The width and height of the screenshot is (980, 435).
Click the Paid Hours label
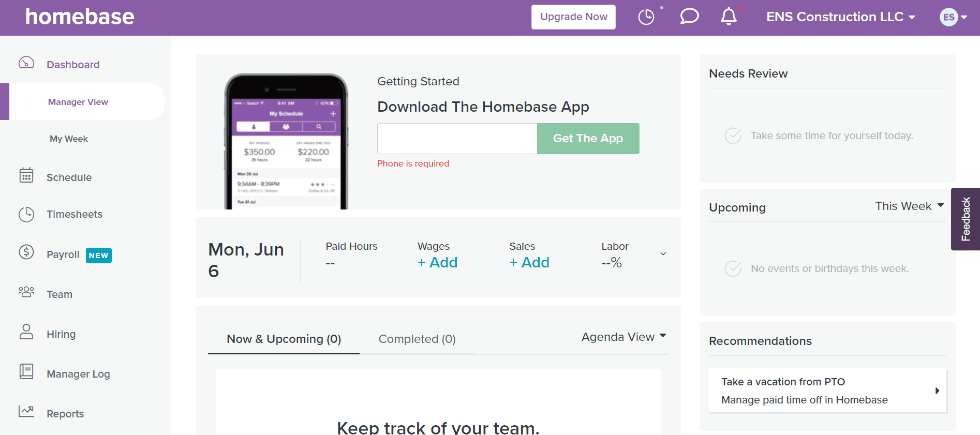click(351, 246)
